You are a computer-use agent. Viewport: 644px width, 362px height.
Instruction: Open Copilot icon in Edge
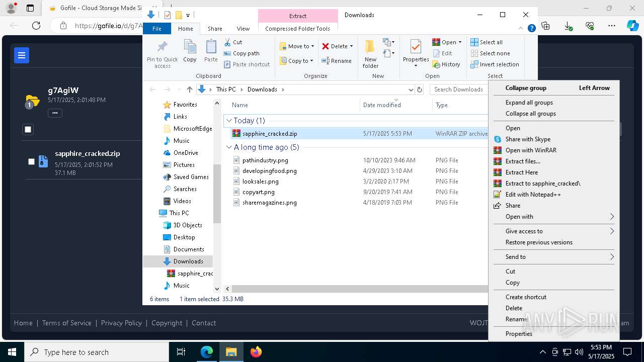632,26
